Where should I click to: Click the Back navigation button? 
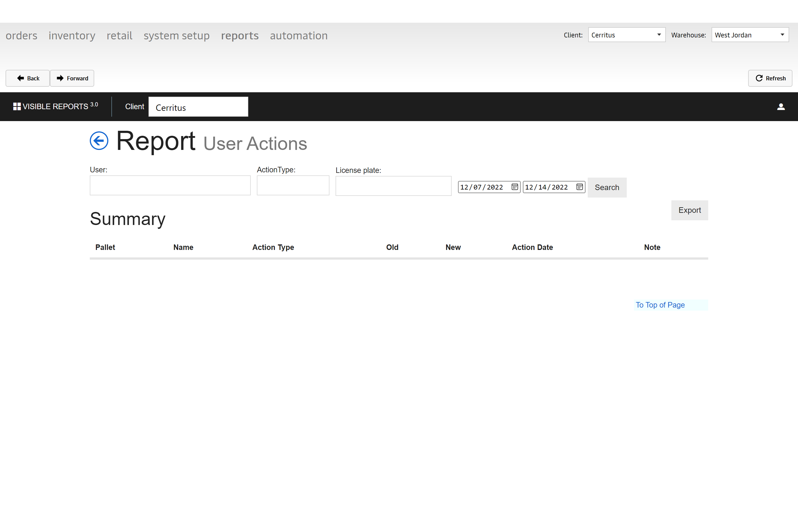point(28,78)
